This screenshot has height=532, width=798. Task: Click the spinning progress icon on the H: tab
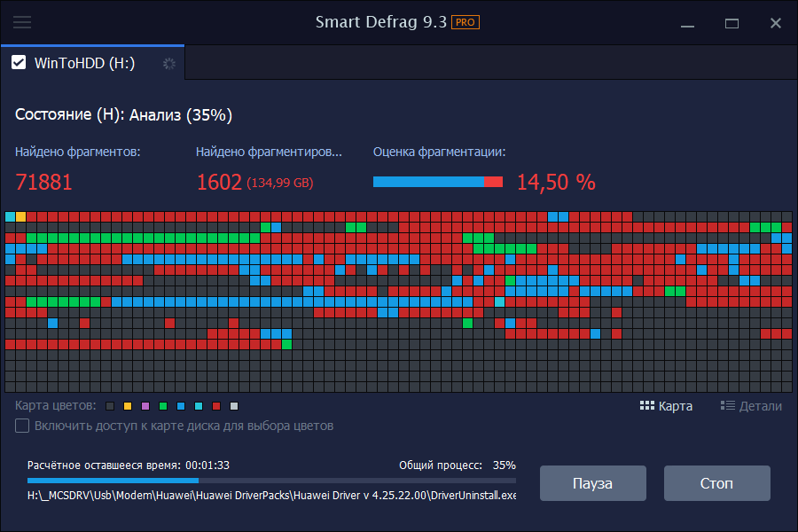169,64
